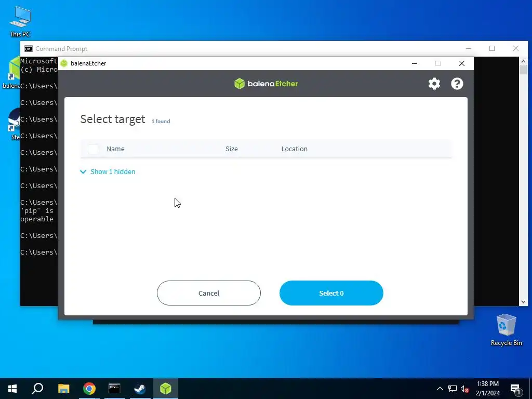Sort targets by Size column

[231, 149]
